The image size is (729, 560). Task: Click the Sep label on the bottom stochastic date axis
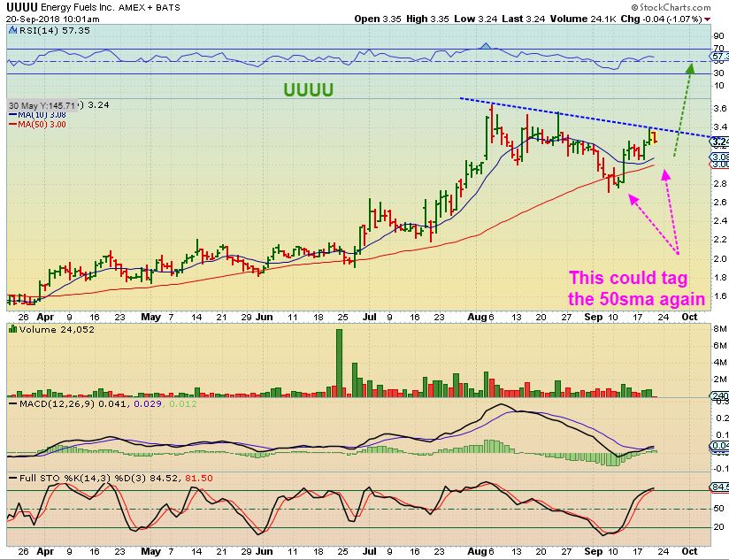click(x=594, y=551)
